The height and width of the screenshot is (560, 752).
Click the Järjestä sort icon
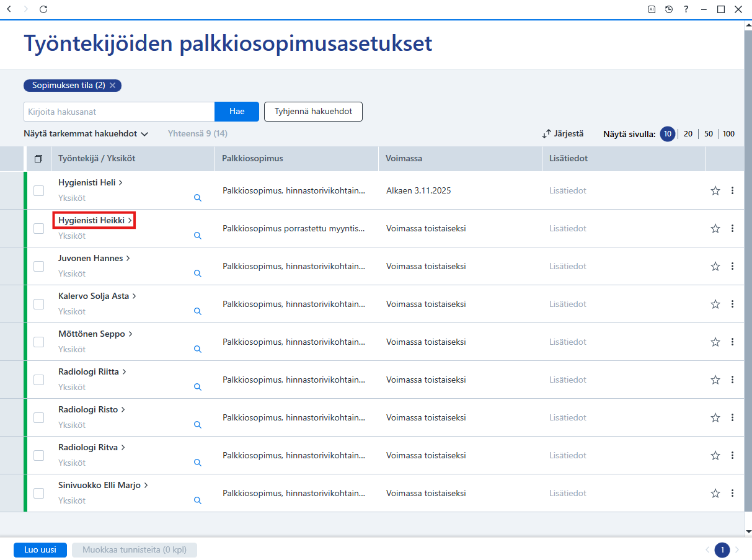546,134
